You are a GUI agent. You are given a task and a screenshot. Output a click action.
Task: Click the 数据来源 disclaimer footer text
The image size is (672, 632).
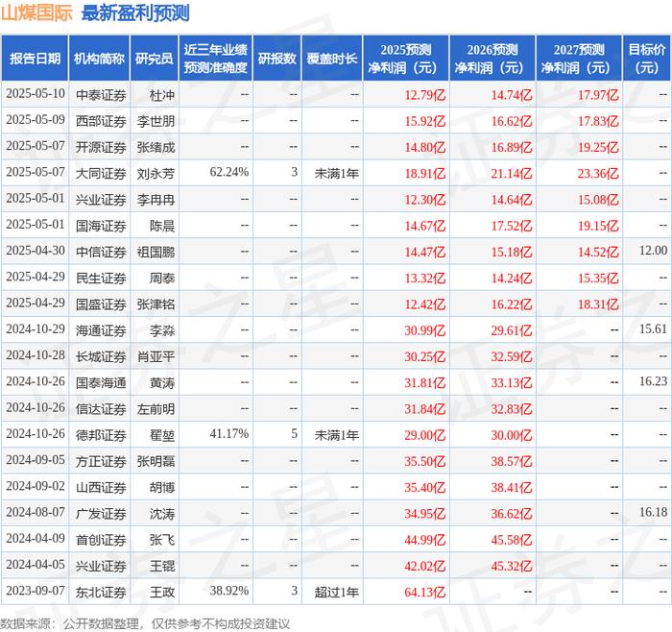145,623
